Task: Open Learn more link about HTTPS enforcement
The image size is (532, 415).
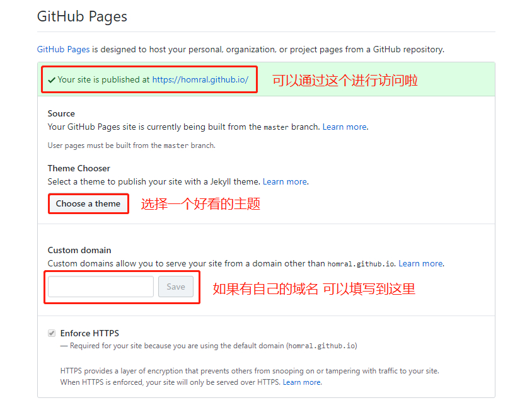Action: (x=301, y=382)
